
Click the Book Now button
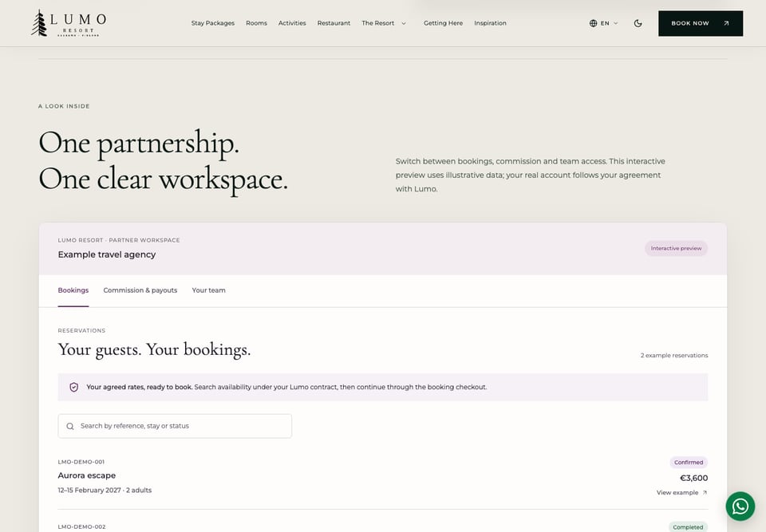[701, 23]
